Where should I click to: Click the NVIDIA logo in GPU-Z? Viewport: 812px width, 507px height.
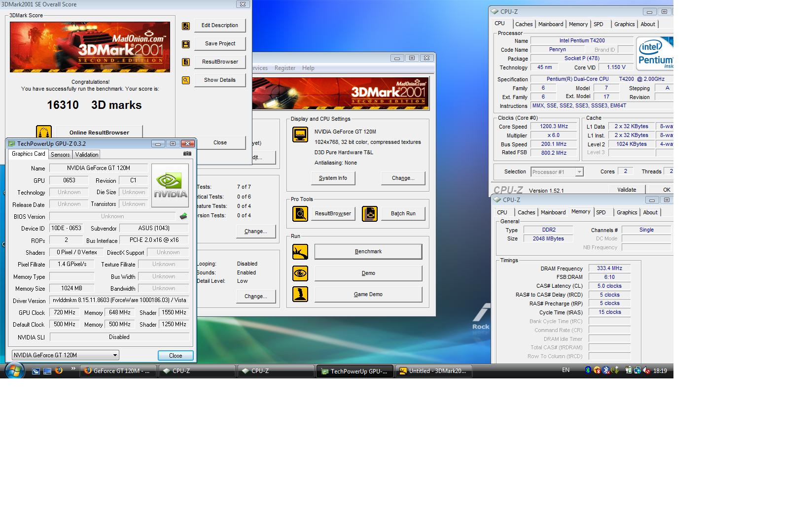click(170, 185)
